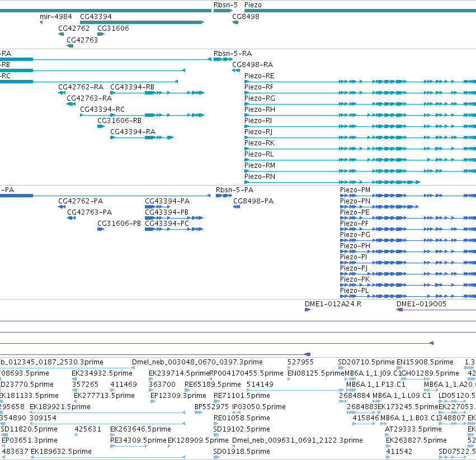The height and width of the screenshot is (460, 476).
Task: Select the Piezo-RH transcript label
Action: [260, 109]
